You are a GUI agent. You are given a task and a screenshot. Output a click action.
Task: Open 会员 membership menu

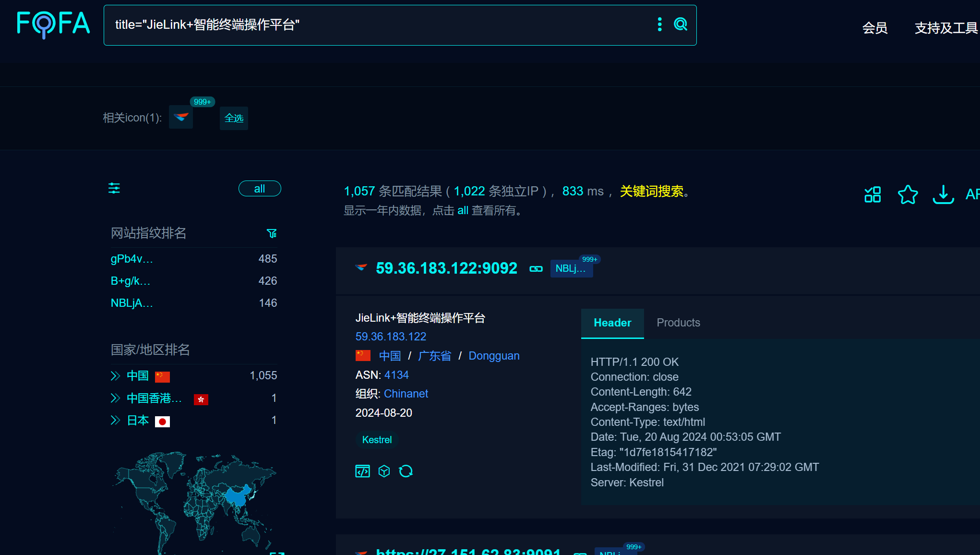tap(875, 28)
